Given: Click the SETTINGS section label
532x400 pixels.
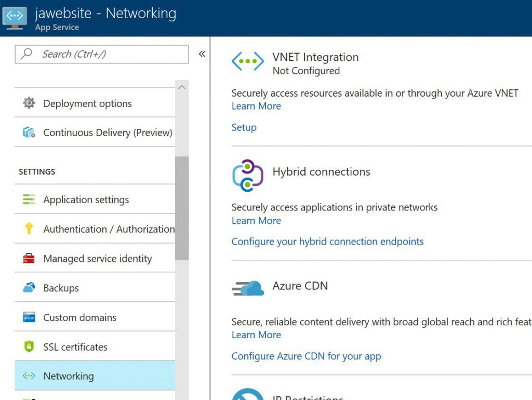Looking at the screenshot, I should coord(37,171).
